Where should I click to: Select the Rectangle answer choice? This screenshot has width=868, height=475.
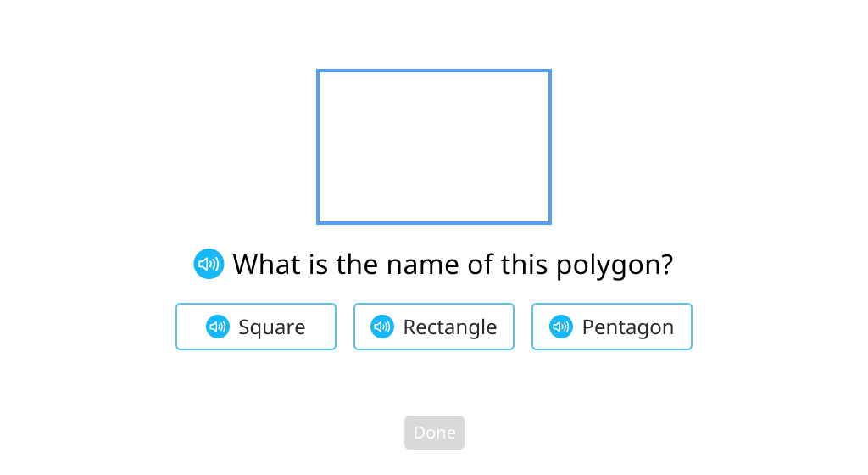(x=434, y=327)
